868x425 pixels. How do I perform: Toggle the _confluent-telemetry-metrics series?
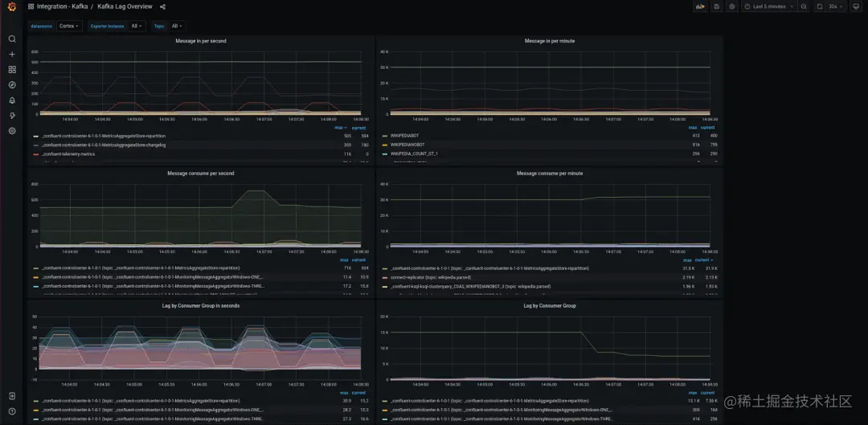68,153
